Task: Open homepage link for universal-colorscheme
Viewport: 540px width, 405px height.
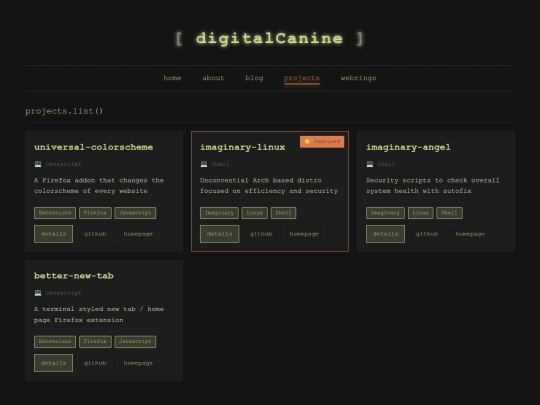Action: [138, 234]
